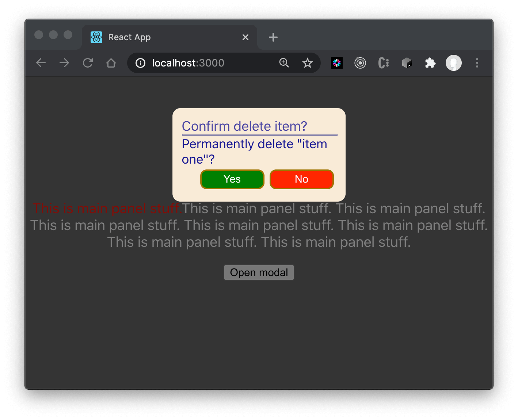Bookmark this page with star icon
518x420 pixels.
tap(308, 63)
